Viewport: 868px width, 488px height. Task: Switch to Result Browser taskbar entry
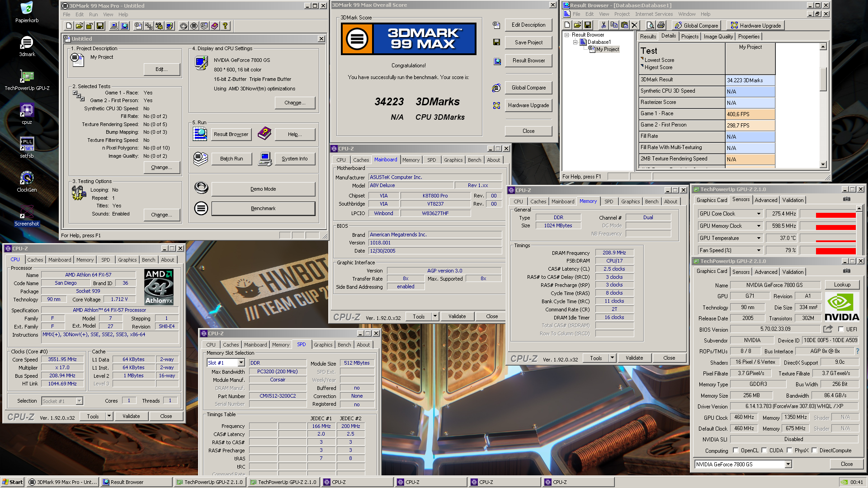137,482
